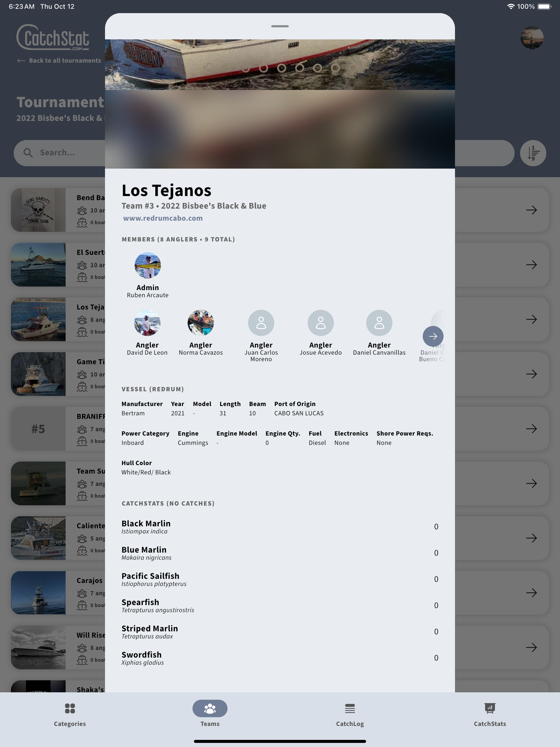Image resolution: width=560 pixels, height=747 pixels.
Task: Open Los Tejanos row arrow in list
Action: click(x=532, y=319)
